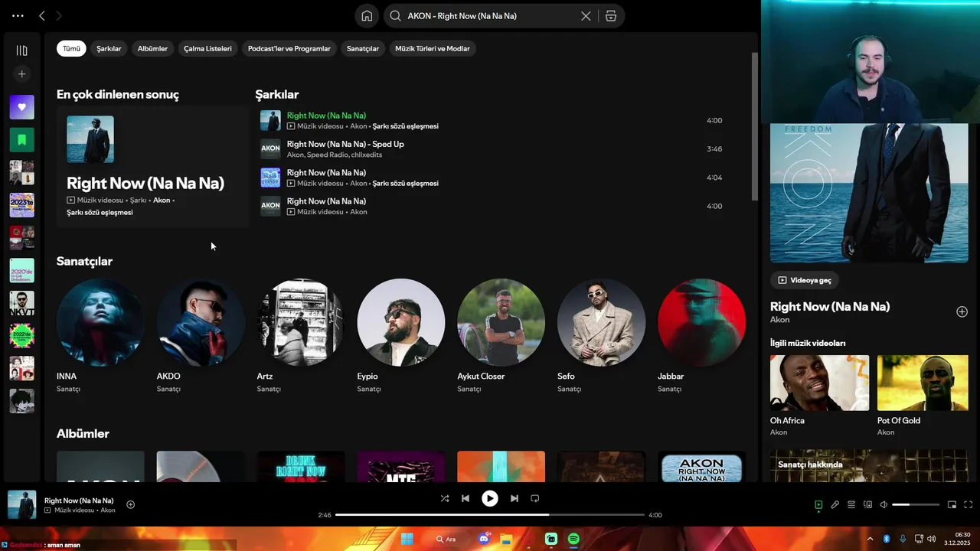Add the now playing track with plus icon
This screenshot has height=551, width=980.
pyautogui.click(x=962, y=311)
